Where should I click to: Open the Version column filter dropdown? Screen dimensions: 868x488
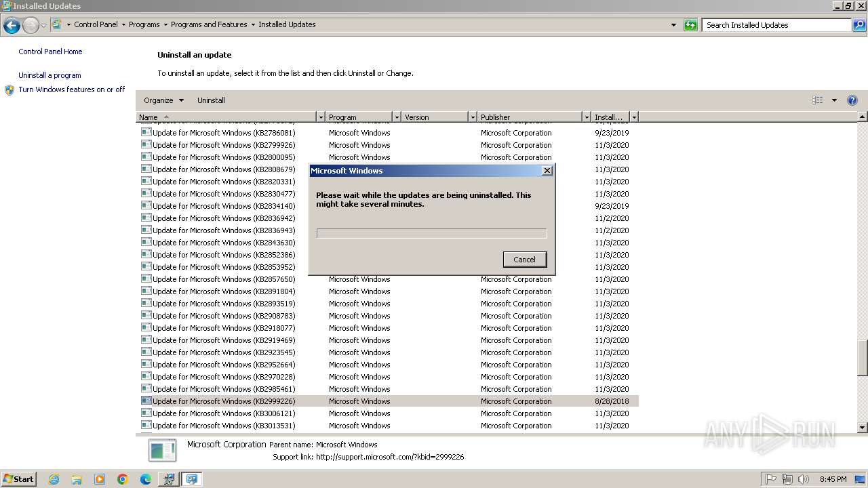click(473, 117)
